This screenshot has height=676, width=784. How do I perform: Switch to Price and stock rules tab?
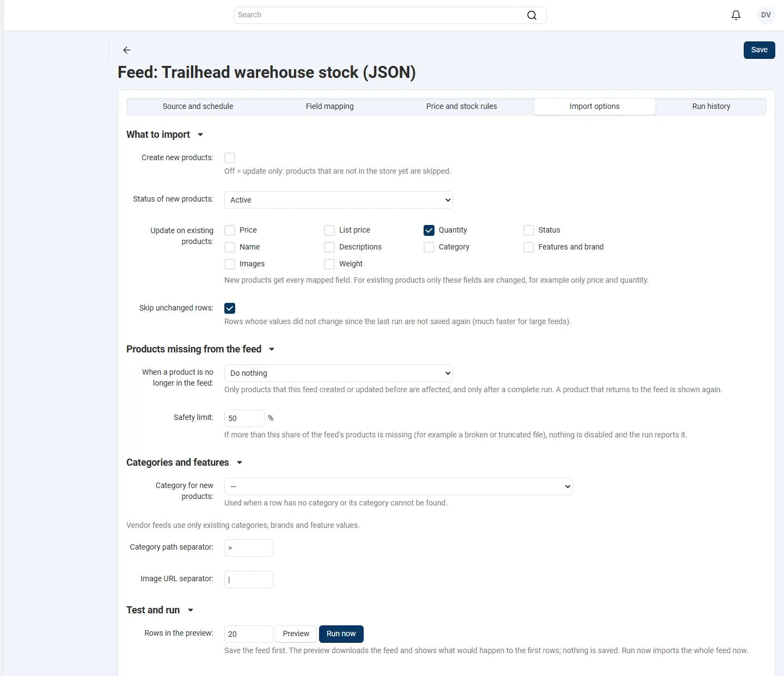462,106
